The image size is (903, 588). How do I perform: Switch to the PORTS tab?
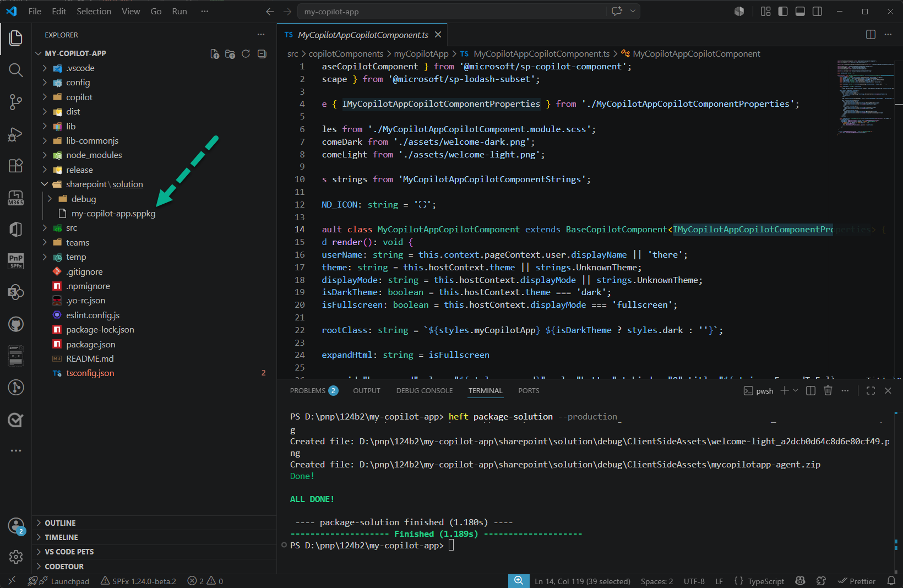point(529,390)
